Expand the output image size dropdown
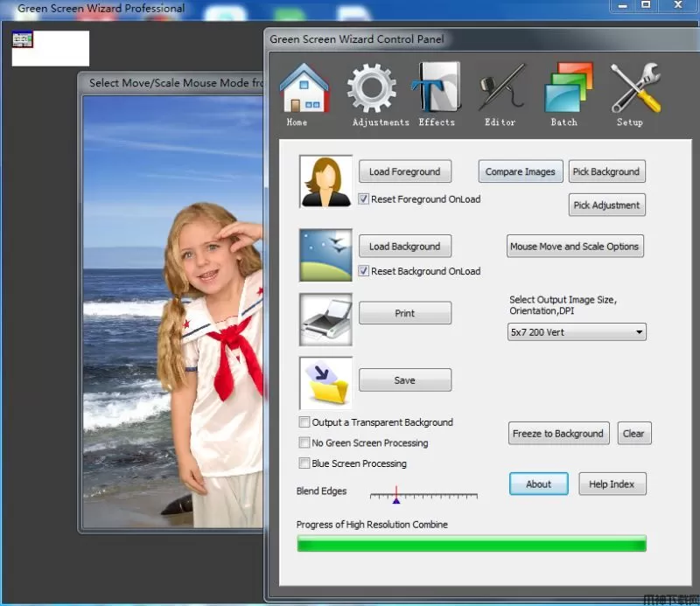Image resolution: width=700 pixels, height=606 pixels. 640,332
